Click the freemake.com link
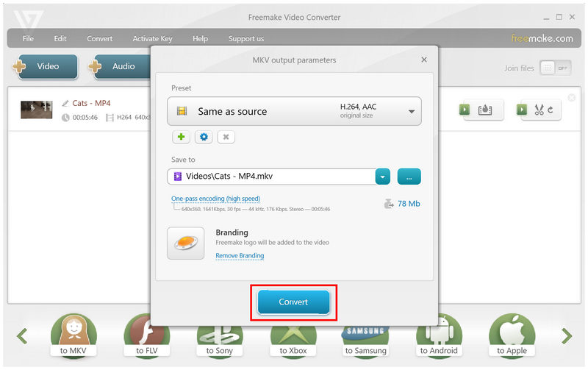 pos(542,38)
